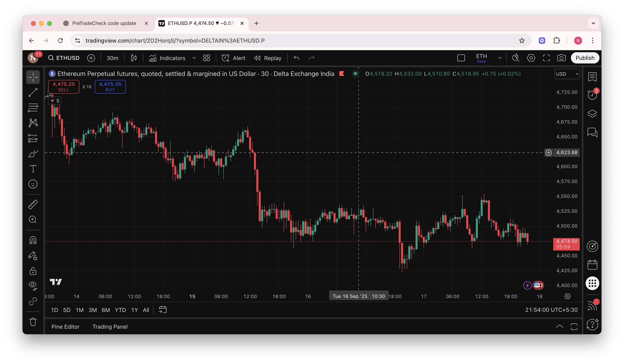
Task: Open the ETH layout dropdown arrow
Action: (499, 58)
